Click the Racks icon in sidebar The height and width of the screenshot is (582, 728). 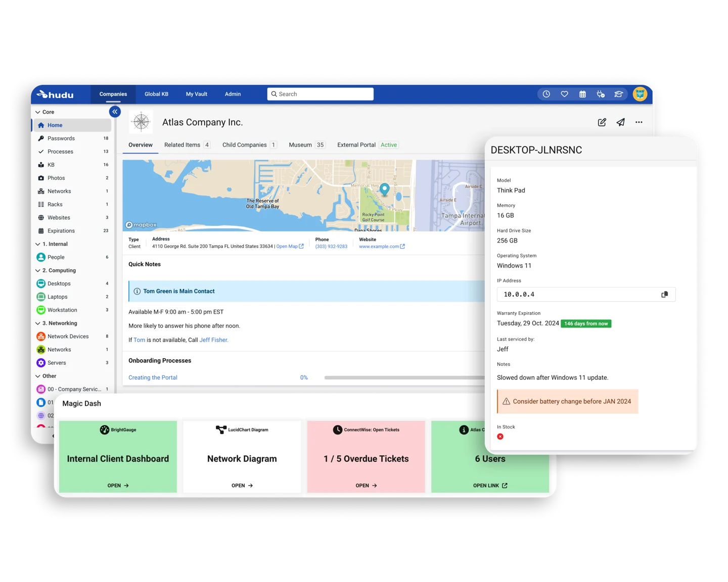(41, 205)
